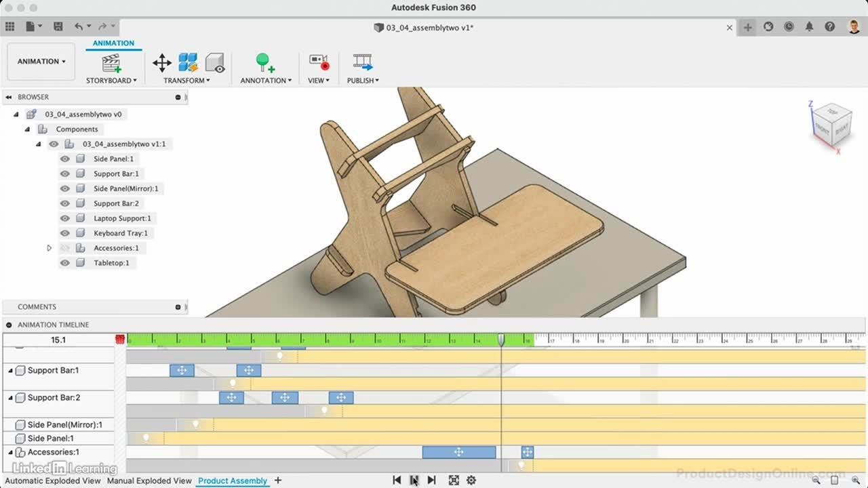Toggle visibility of Tabletop:1
868x488 pixels.
(65, 263)
